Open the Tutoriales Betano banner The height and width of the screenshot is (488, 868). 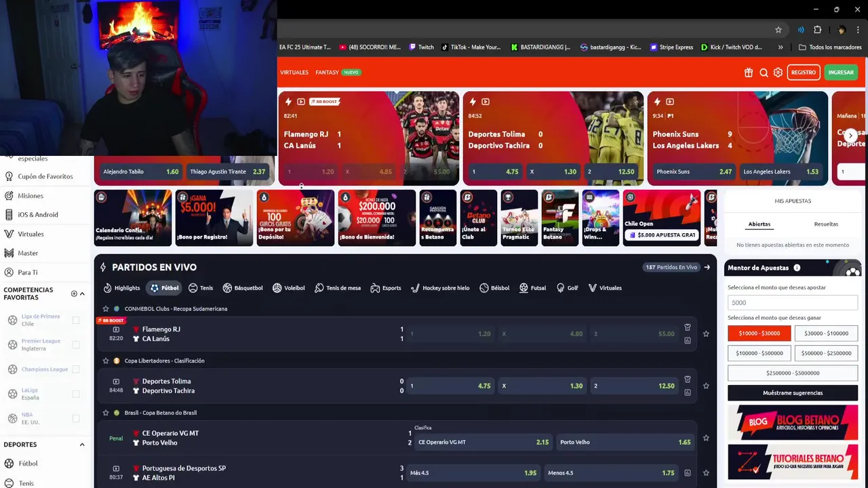tap(793, 462)
